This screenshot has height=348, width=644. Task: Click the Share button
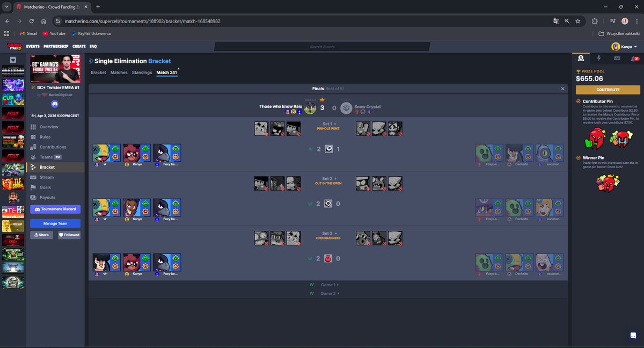pos(41,235)
